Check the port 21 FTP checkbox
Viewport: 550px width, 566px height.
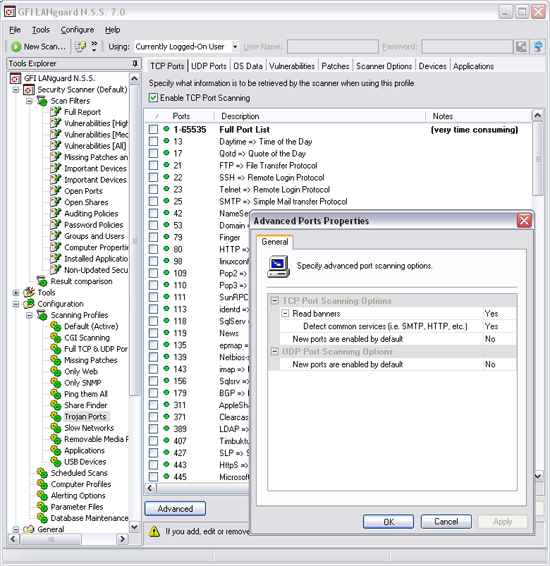[153, 165]
